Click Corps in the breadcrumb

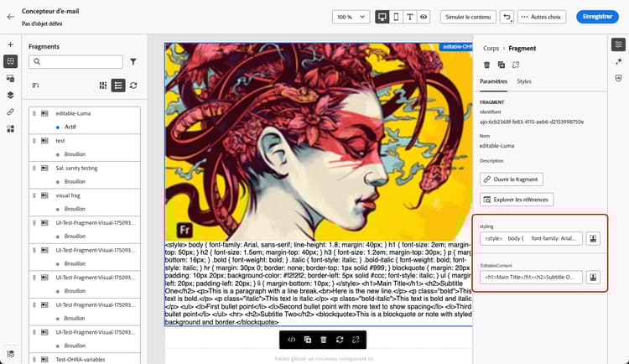point(491,48)
